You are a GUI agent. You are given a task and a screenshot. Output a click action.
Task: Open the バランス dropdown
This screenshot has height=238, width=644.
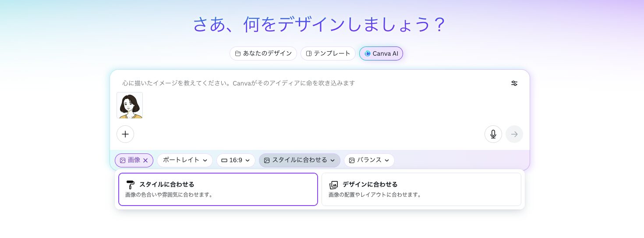369,160
